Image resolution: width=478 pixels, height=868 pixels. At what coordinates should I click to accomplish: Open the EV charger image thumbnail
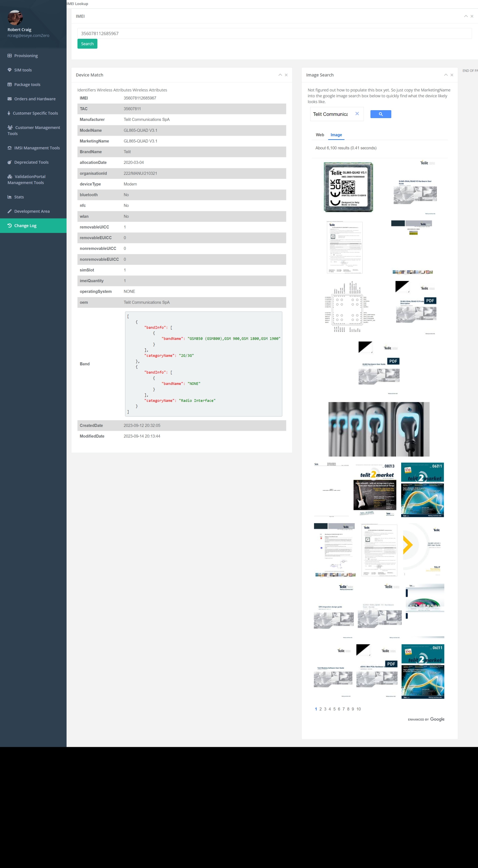(x=379, y=429)
